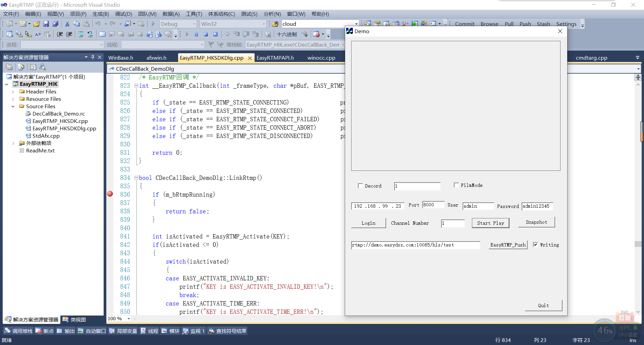Check the Decord checkbox in Demo window
This screenshot has width=644, height=345.
point(360,186)
